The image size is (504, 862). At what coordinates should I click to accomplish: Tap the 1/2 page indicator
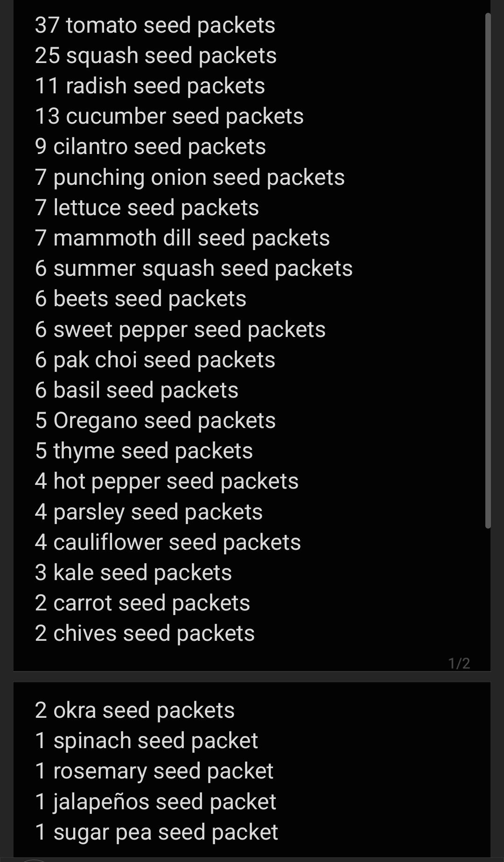(459, 663)
